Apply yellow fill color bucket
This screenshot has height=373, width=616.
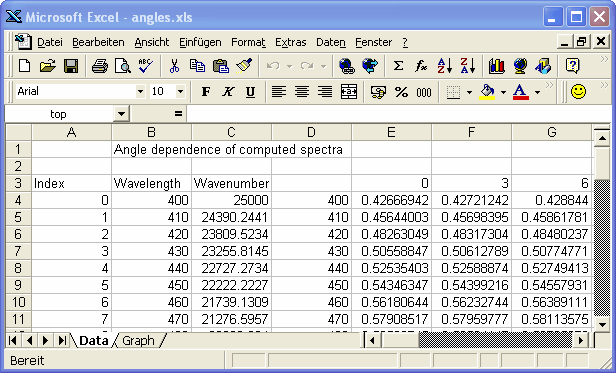point(487,92)
